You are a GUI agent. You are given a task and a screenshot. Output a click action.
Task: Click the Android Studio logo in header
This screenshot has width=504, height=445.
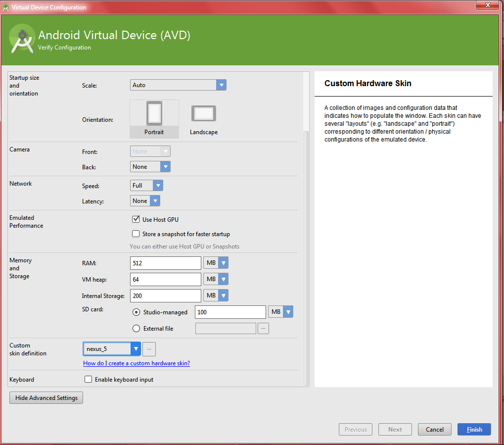pos(22,39)
